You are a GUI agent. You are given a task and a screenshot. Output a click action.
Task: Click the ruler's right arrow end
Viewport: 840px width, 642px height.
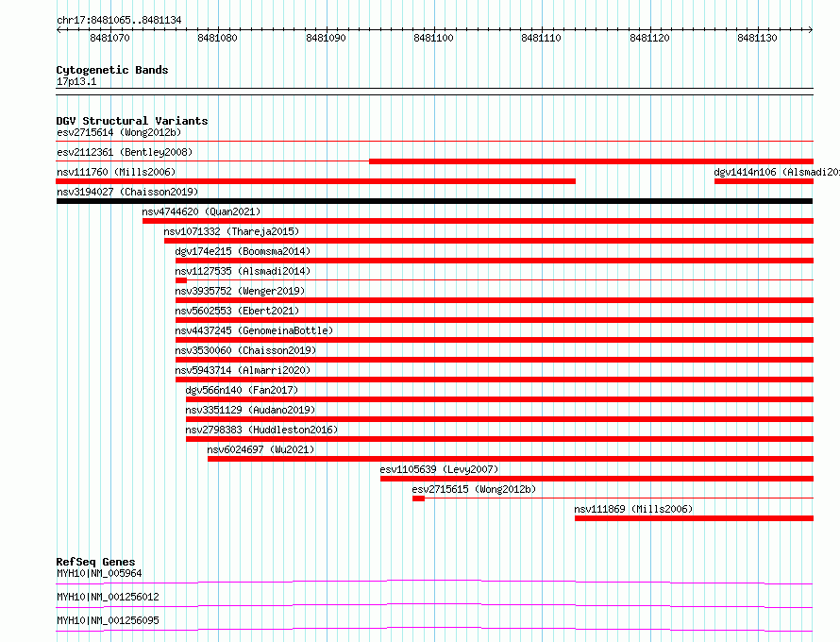[x=811, y=29]
